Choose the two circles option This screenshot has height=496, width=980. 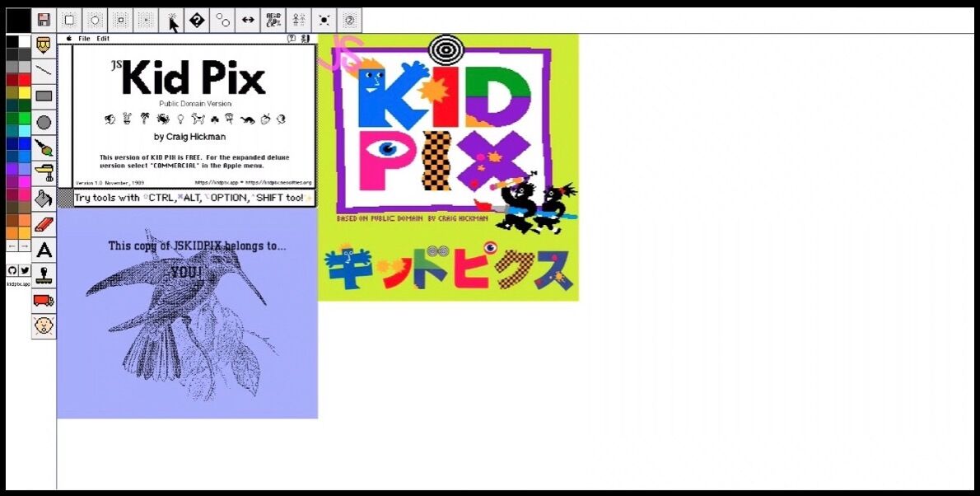click(222, 20)
